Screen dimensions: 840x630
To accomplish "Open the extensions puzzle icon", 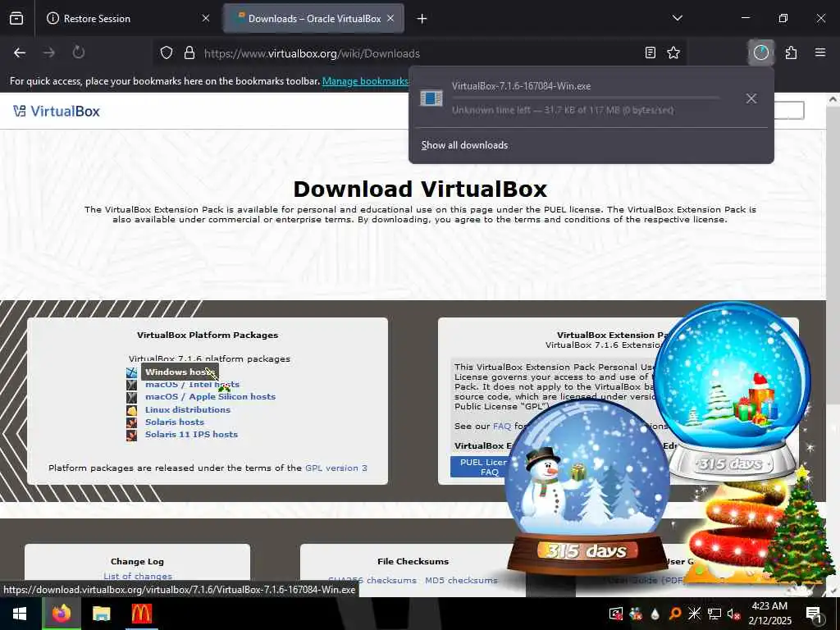I will pyautogui.click(x=792, y=52).
